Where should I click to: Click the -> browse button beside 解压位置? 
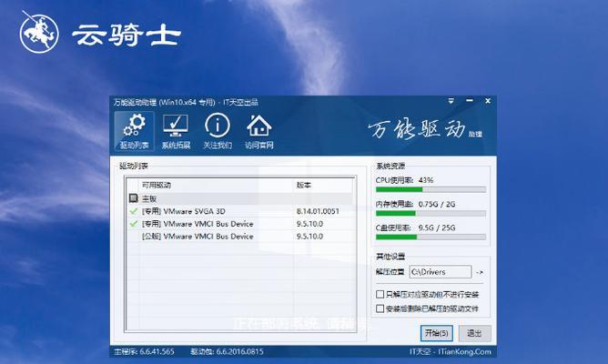tap(480, 272)
